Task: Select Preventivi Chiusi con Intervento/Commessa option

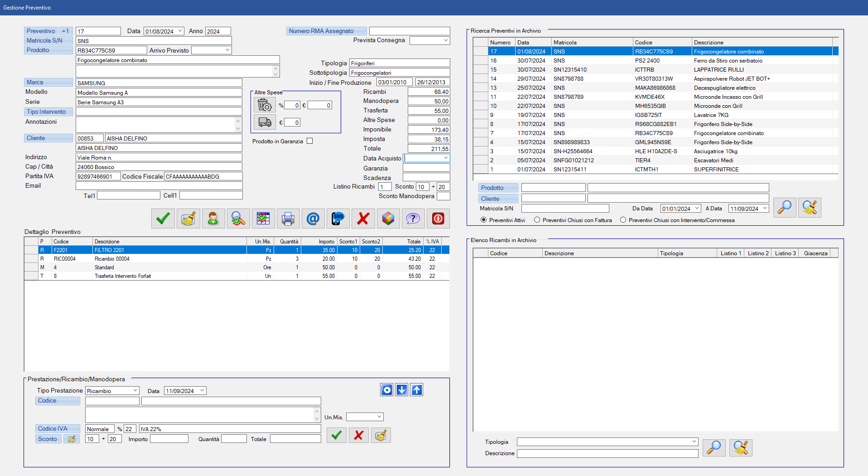Action: pos(623,220)
